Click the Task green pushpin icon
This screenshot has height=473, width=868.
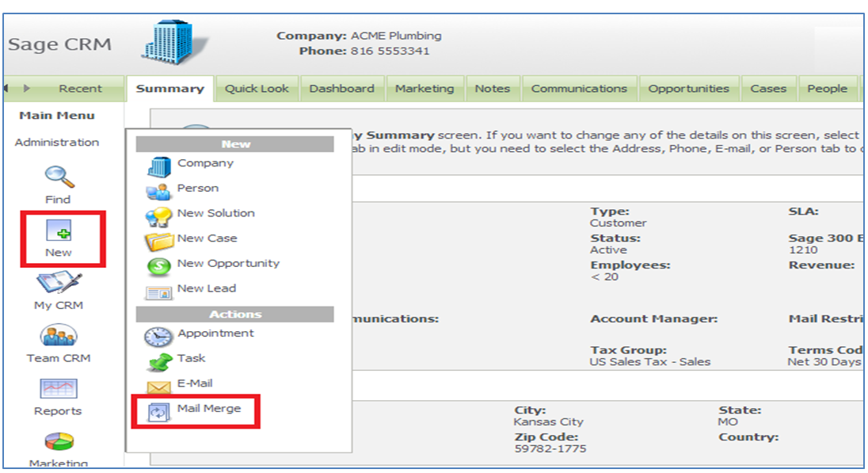point(160,362)
